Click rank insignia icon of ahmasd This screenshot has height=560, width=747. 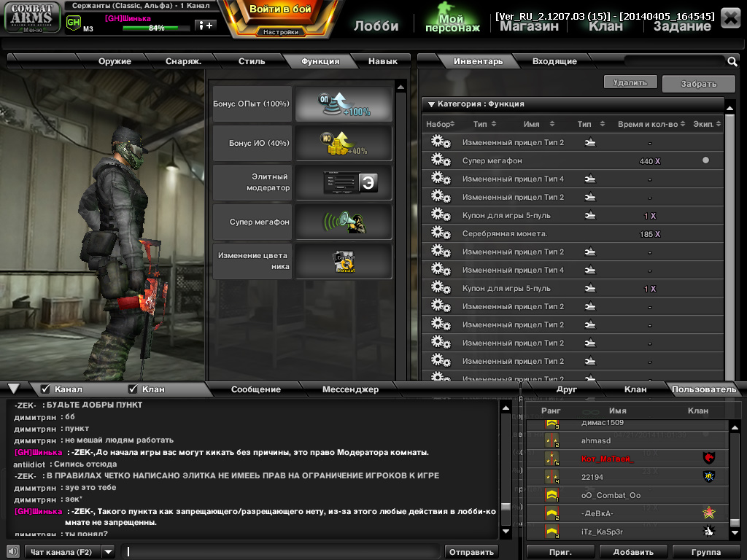(x=552, y=440)
